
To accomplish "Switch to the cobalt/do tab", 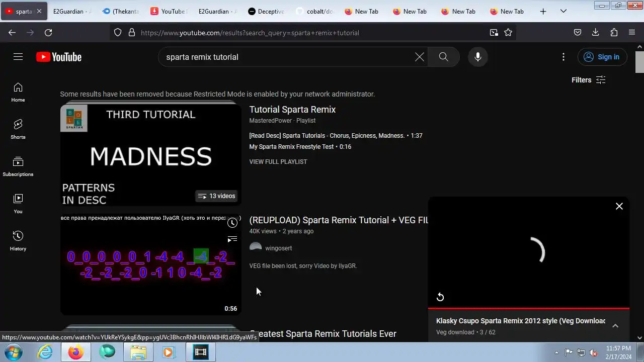I will 315,11.
